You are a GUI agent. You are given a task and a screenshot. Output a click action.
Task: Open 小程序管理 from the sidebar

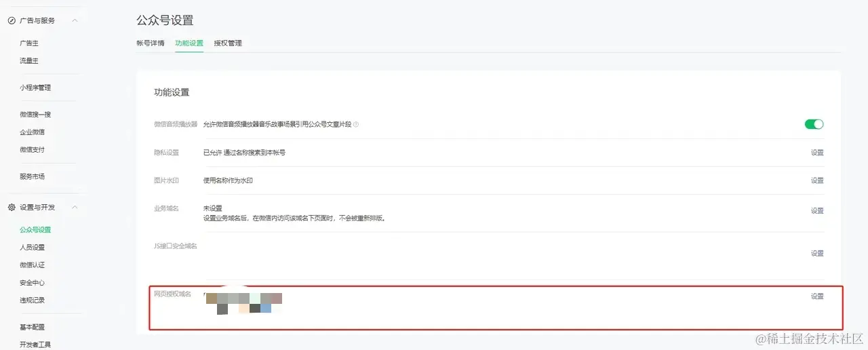point(35,87)
